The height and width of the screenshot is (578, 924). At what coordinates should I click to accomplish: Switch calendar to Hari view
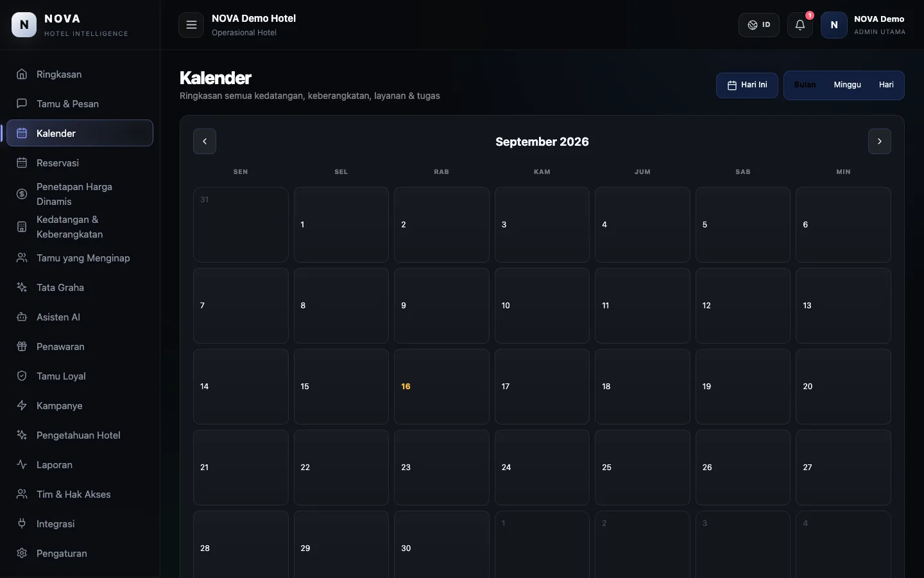coord(887,85)
